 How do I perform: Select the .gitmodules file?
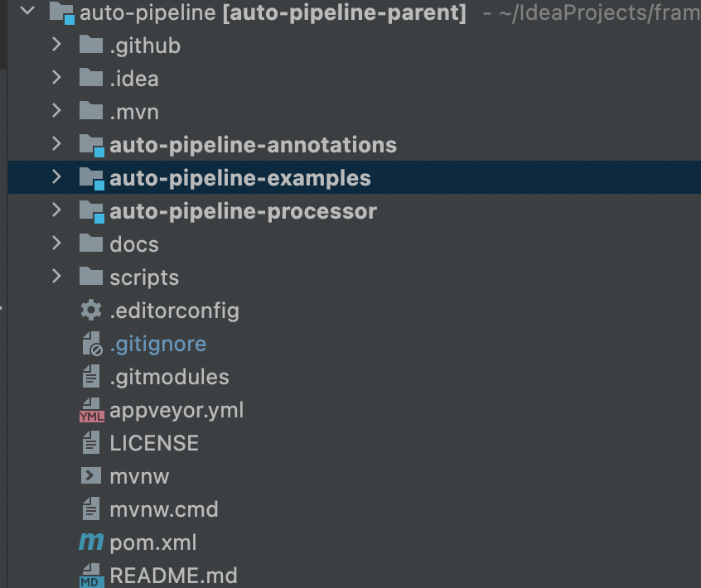tap(169, 377)
